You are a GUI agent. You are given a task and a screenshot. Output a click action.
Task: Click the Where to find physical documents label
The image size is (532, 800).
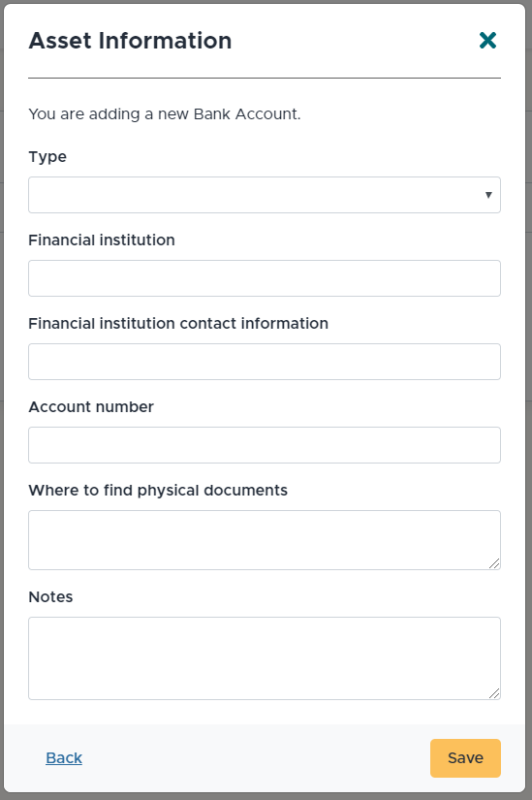click(158, 491)
